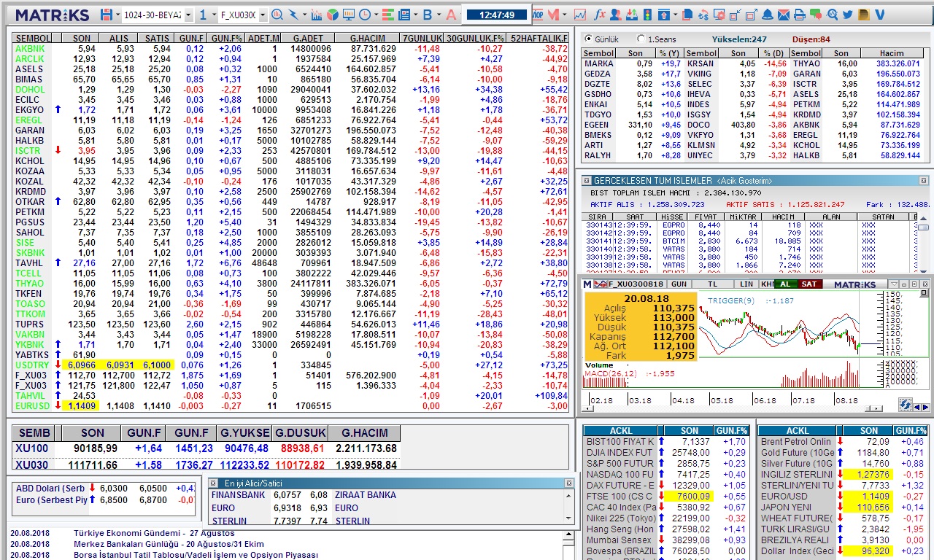Expand the bold B icon dropdown arrow

439,15
